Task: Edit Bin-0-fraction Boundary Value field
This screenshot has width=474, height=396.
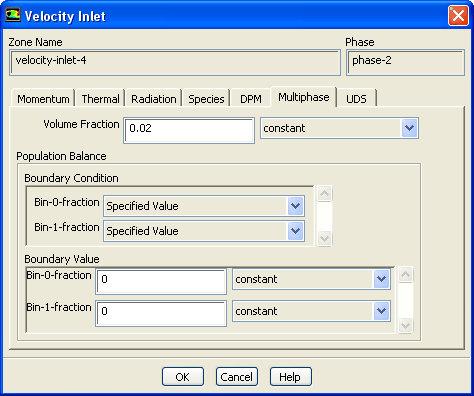Action: pyautogui.click(x=161, y=282)
